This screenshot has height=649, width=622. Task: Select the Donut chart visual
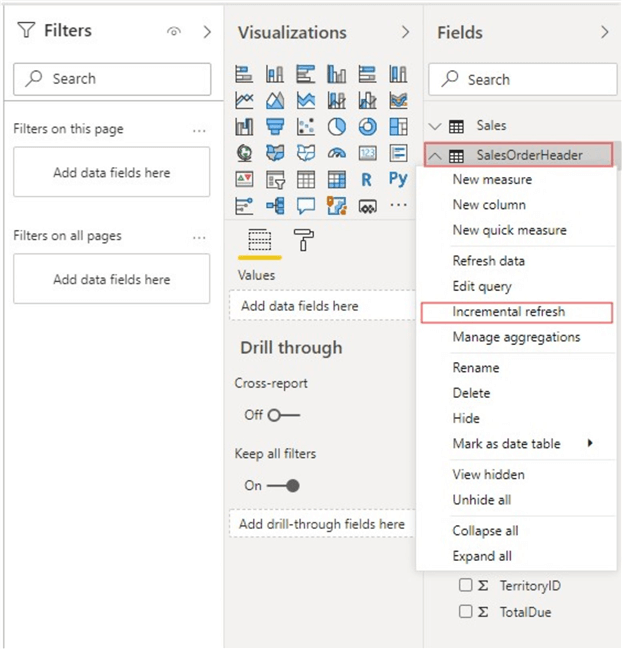(367, 127)
